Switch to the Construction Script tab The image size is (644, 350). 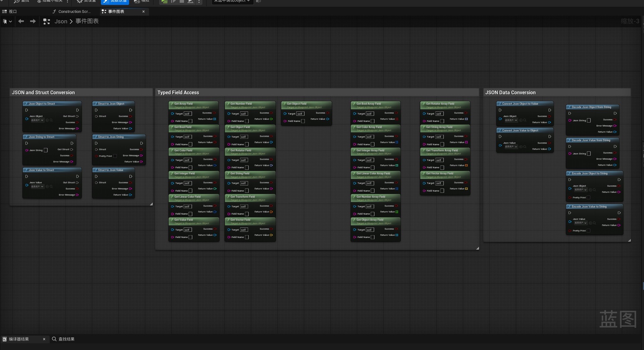point(74,11)
